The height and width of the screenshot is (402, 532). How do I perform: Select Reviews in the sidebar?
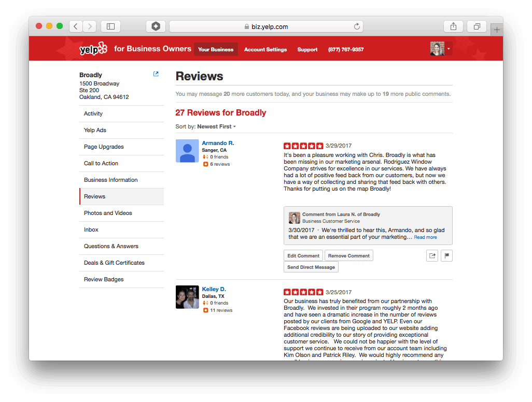point(121,196)
